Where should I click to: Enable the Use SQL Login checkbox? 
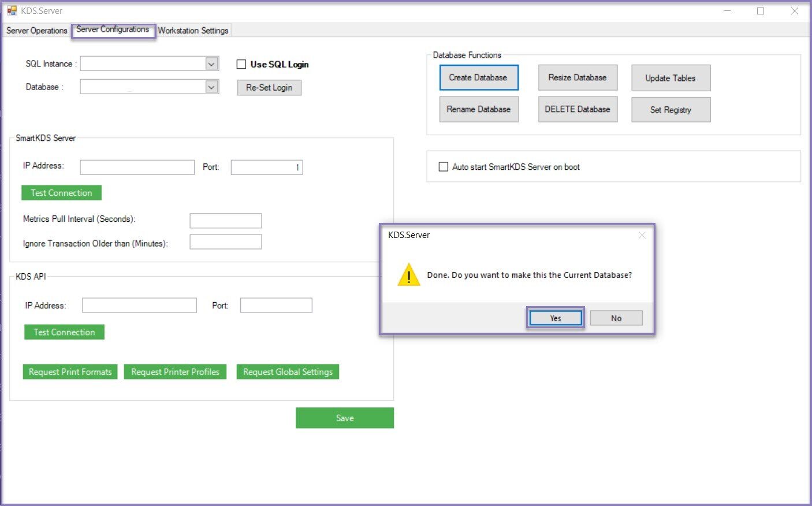tap(241, 64)
